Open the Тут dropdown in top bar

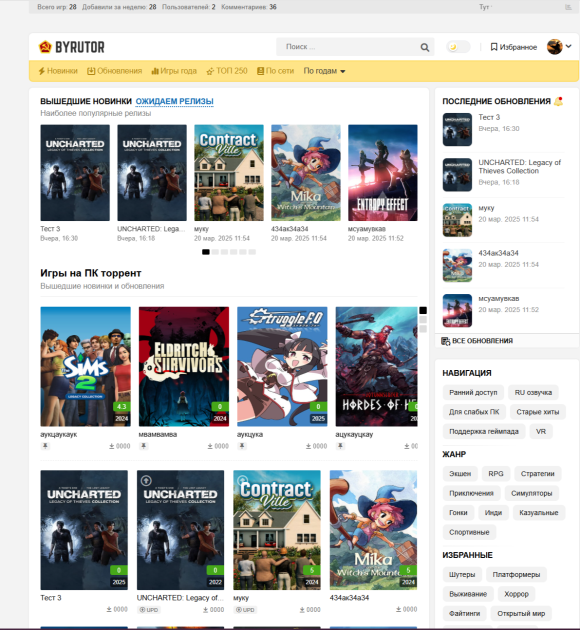tap(485, 7)
